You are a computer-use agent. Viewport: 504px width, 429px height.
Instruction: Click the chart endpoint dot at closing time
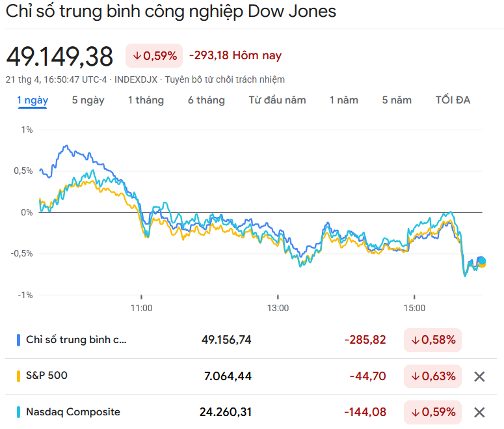(x=481, y=261)
